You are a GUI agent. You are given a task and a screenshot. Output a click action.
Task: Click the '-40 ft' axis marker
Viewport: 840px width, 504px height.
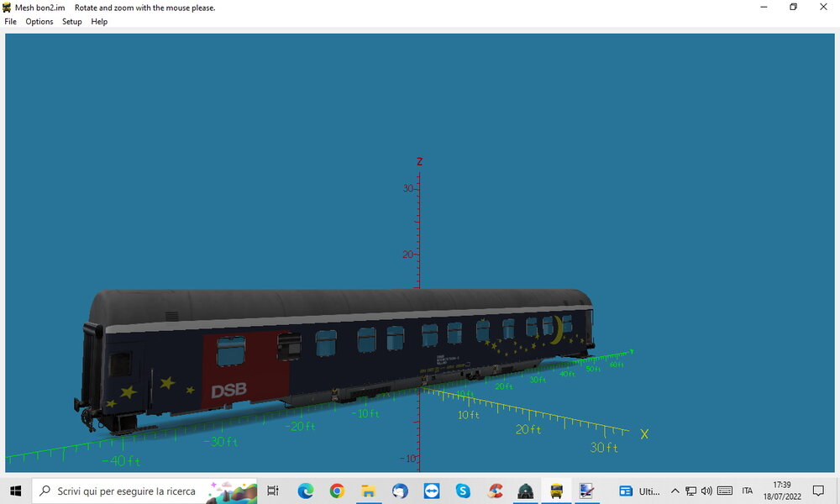click(x=121, y=460)
